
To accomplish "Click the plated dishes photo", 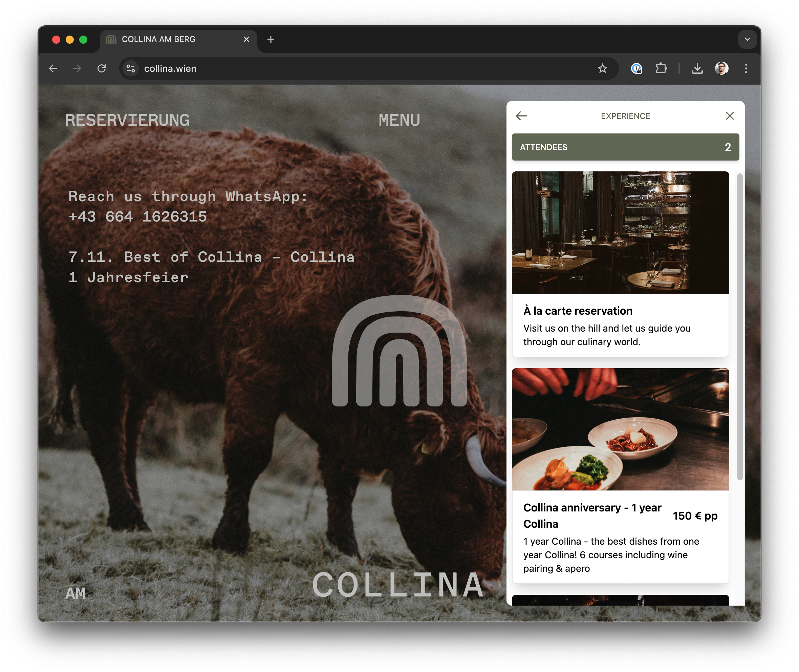I will tap(620, 429).
